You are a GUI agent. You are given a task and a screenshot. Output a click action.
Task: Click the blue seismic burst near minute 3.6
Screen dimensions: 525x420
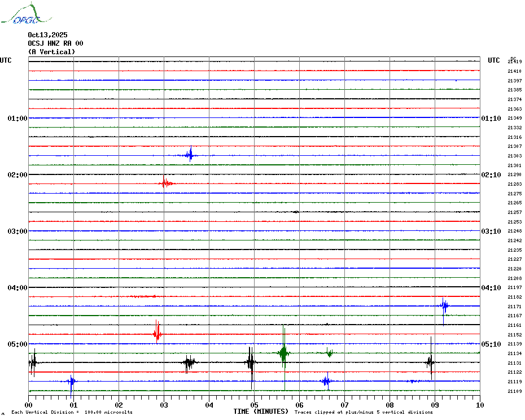coord(190,155)
